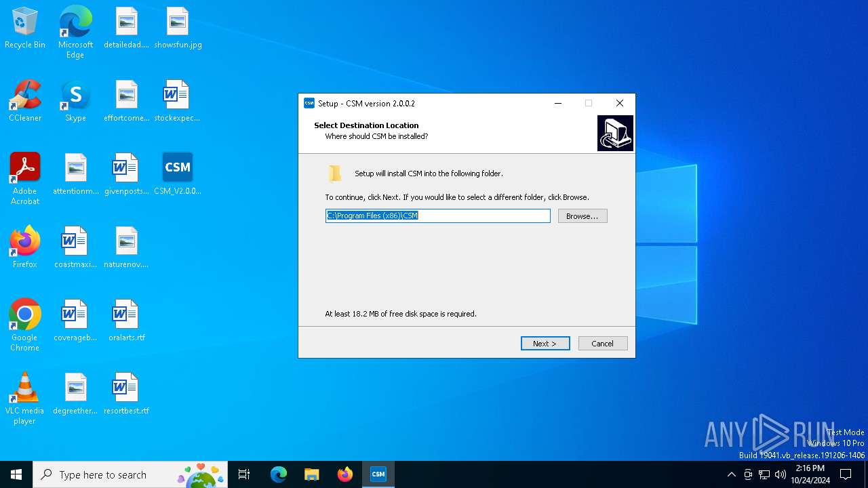
Task: Open the notification center icon
Action: (x=846, y=474)
